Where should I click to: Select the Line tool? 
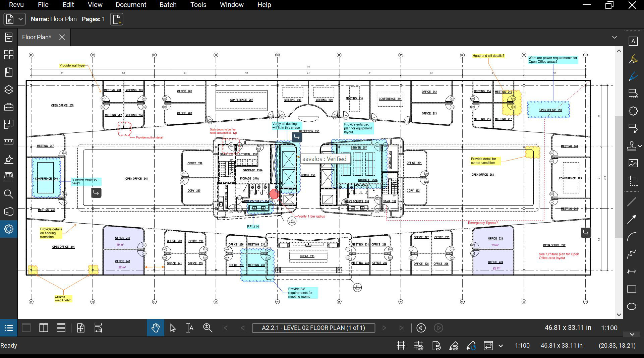click(632, 202)
